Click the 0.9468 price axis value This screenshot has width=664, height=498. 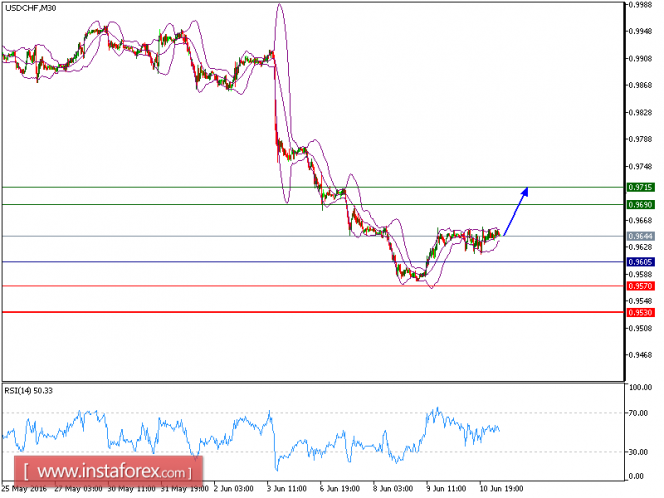coord(640,355)
